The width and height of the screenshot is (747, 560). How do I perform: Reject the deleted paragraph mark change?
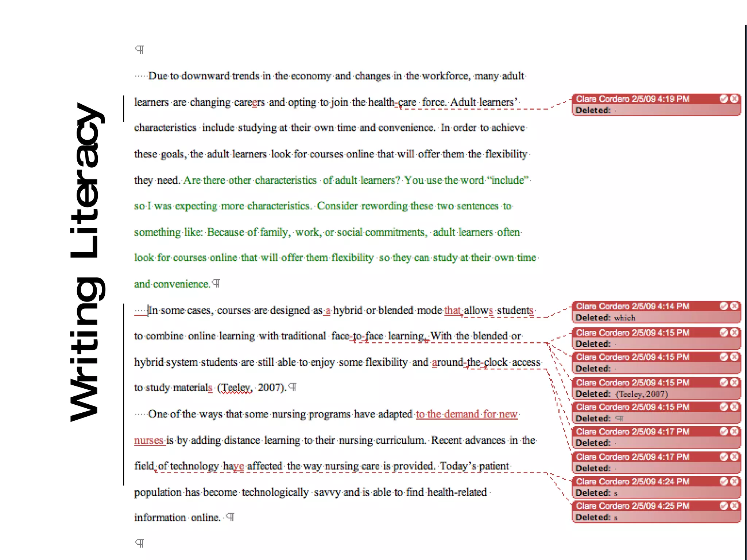(734, 407)
